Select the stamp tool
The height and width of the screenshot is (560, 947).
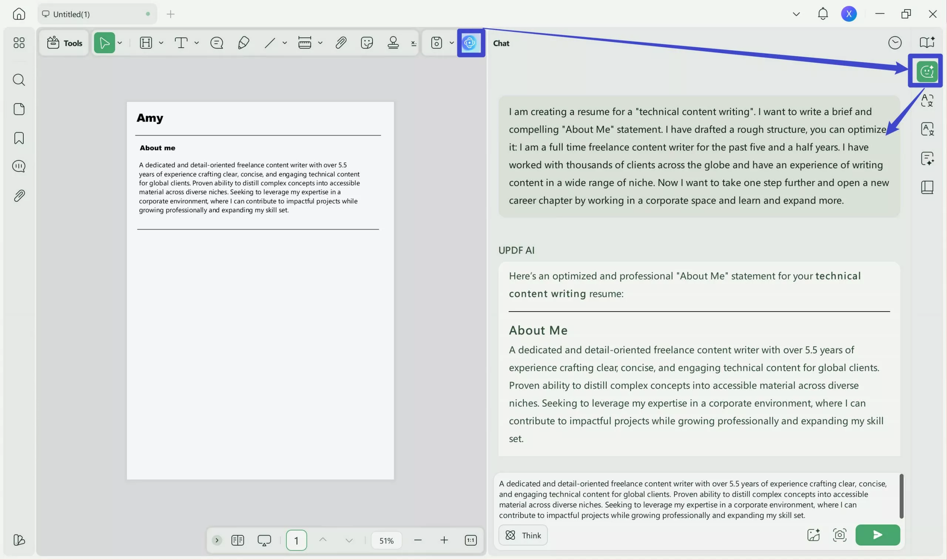point(393,43)
